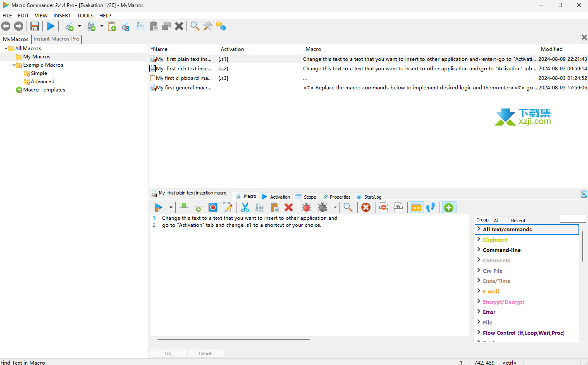Click the notepad with pencil edit icon
Viewport: 588px width, 365px height.
(x=227, y=207)
